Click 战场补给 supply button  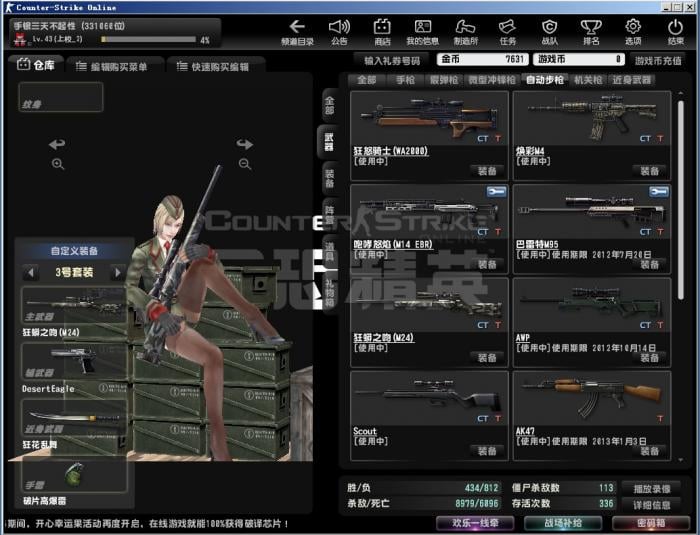pos(562,523)
